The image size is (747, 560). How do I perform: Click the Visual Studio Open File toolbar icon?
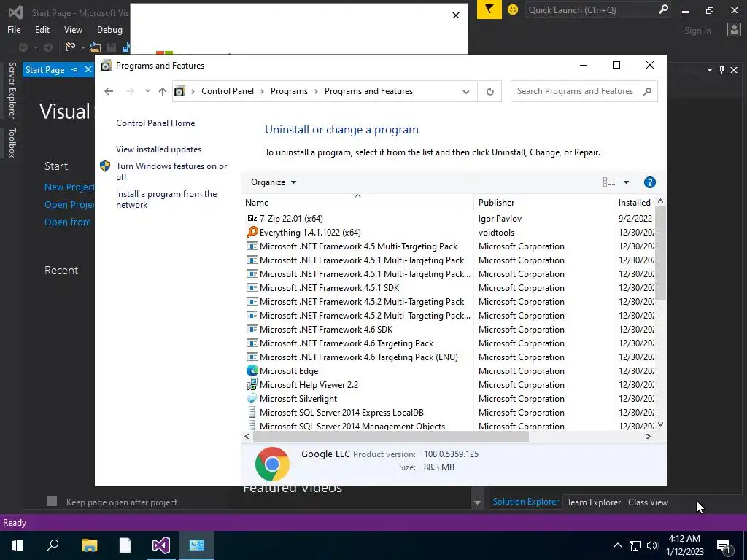point(96,47)
